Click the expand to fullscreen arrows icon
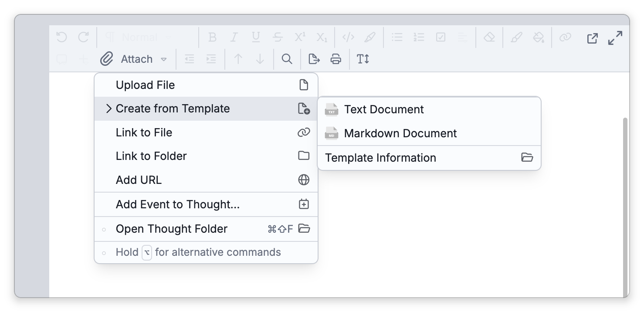Image resolution: width=644 pixels, height=312 pixels. coord(615,38)
